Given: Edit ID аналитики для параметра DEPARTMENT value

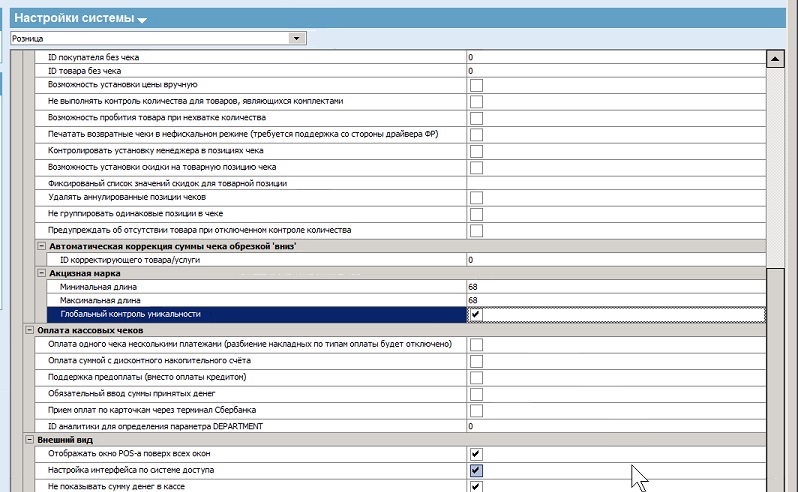Looking at the screenshot, I should (x=616, y=426).
